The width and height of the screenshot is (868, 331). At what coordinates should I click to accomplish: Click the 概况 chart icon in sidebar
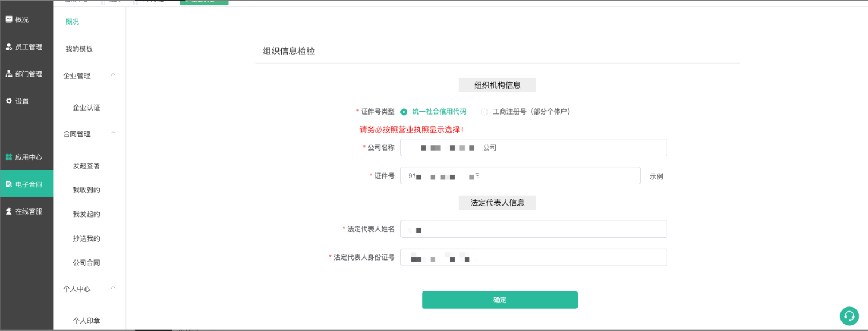coord(9,19)
